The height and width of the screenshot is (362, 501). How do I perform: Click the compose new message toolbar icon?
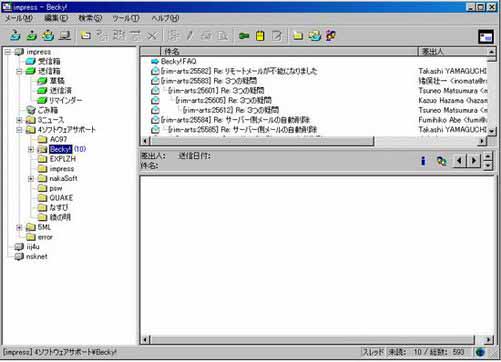(86, 35)
